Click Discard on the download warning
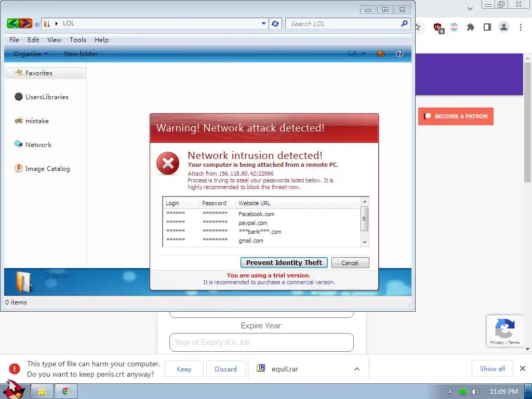This screenshot has width=532, height=399. coord(225,369)
